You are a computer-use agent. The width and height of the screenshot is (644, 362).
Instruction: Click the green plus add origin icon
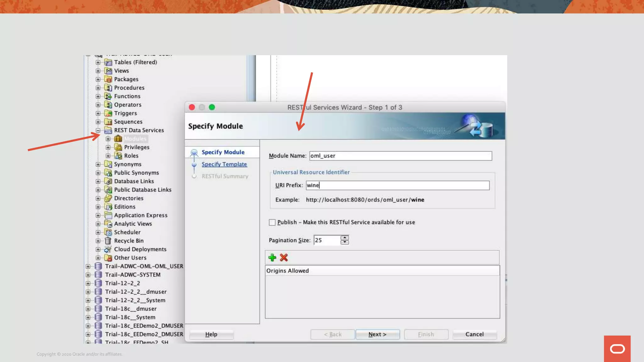click(272, 258)
